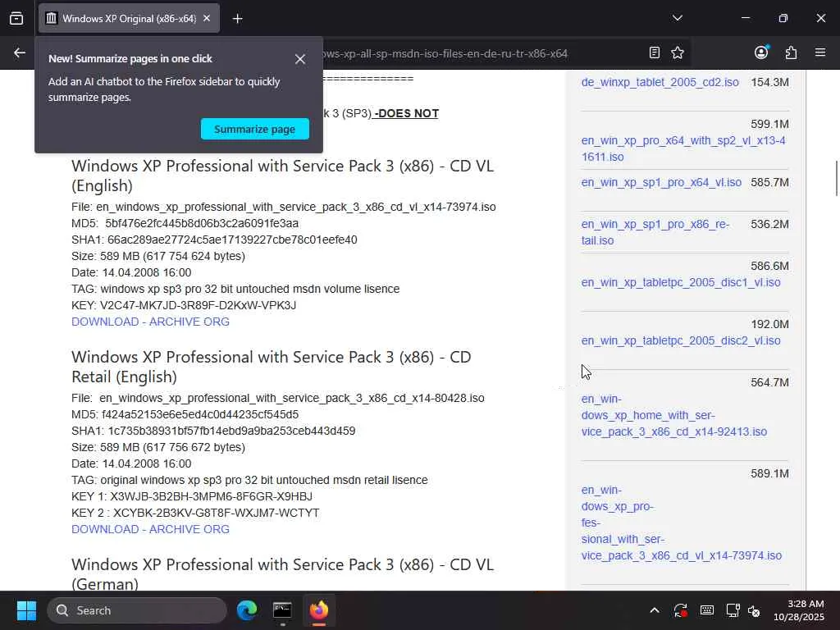The height and width of the screenshot is (630, 840).
Task: Open de_winxp_tablet_2005_cd2.iso link
Action: tap(660, 82)
